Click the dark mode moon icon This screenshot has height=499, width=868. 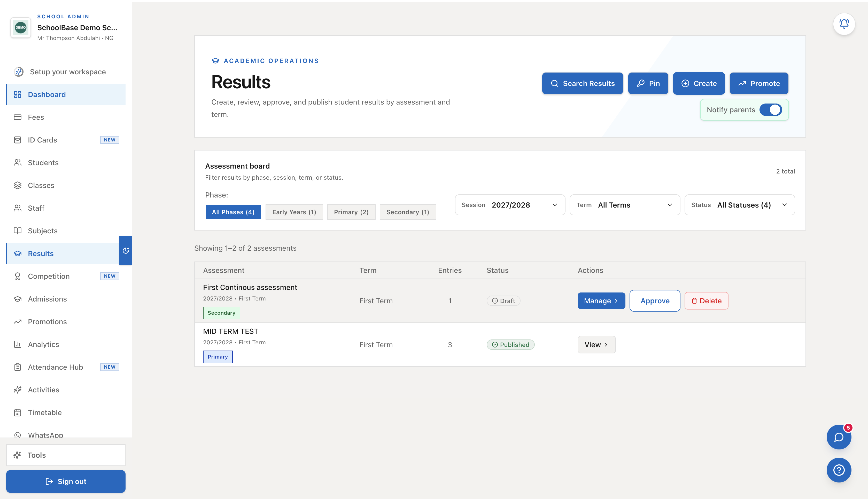(126, 250)
